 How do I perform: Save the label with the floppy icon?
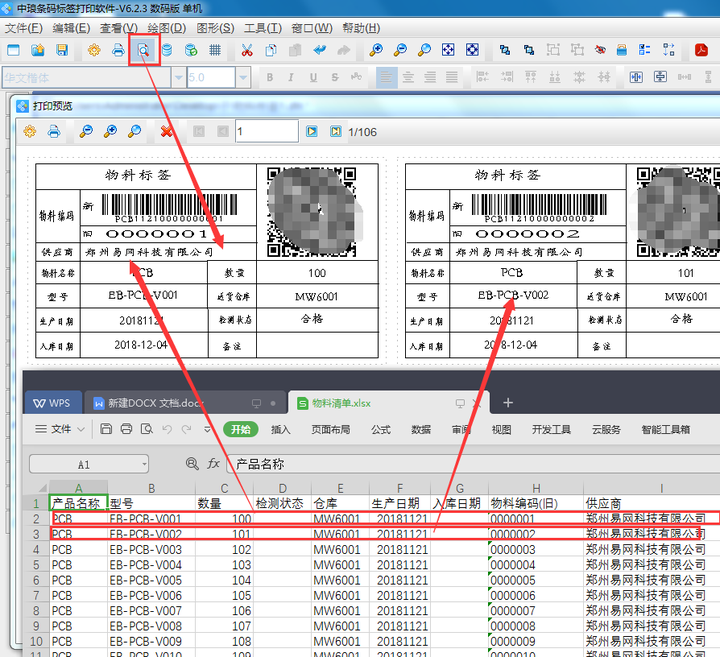[62, 50]
